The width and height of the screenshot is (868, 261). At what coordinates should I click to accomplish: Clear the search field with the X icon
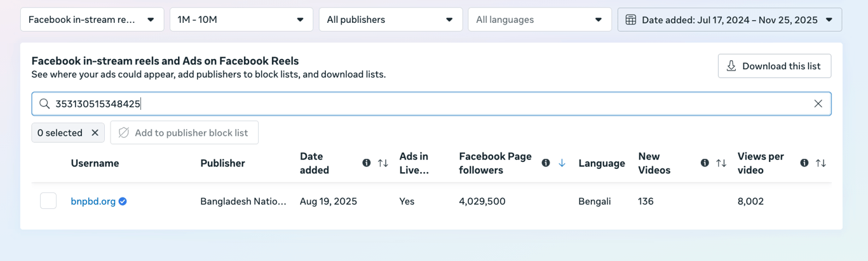(818, 104)
